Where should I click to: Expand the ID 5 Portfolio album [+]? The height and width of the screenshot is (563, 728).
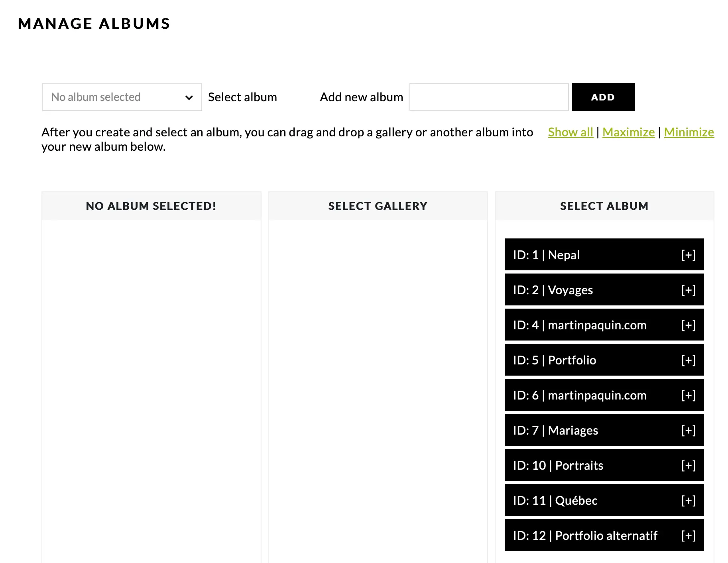click(688, 360)
